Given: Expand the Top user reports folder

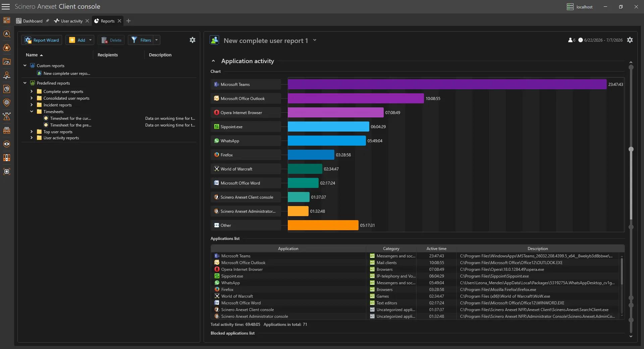Looking at the screenshot, I should coord(32,132).
